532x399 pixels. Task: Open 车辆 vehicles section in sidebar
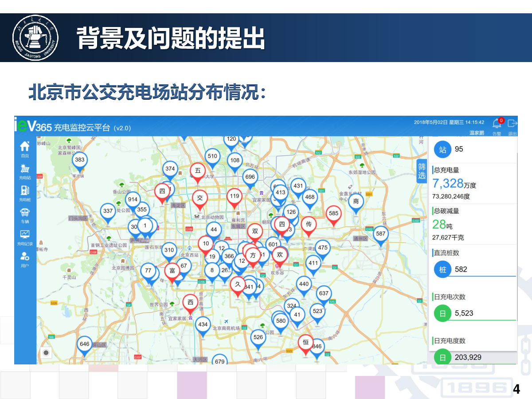tap(25, 215)
